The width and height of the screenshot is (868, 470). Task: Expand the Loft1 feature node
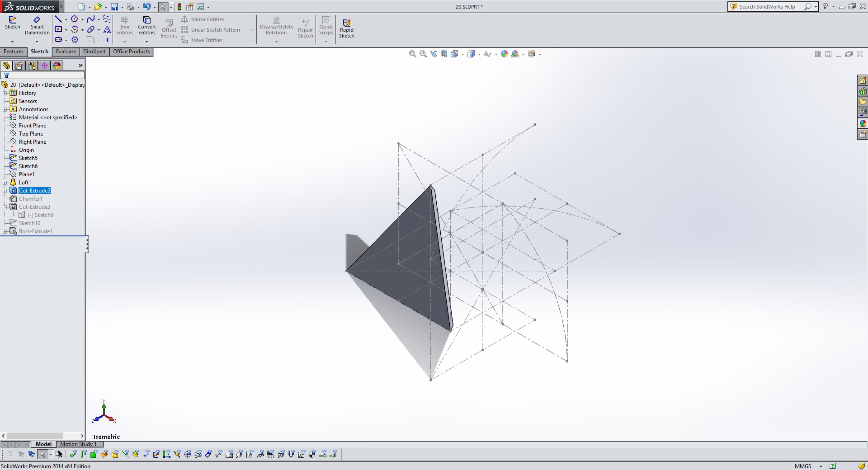[x=5, y=183]
